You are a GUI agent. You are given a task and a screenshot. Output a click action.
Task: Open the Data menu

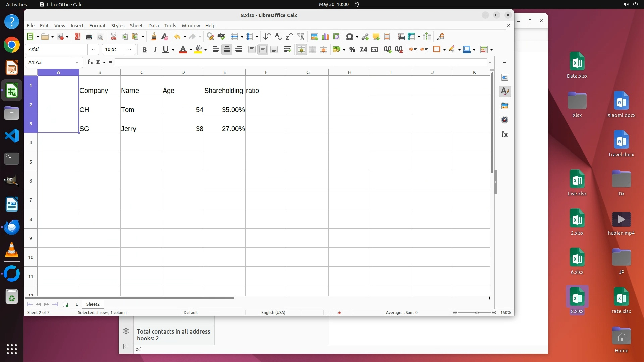tap(153, 25)
